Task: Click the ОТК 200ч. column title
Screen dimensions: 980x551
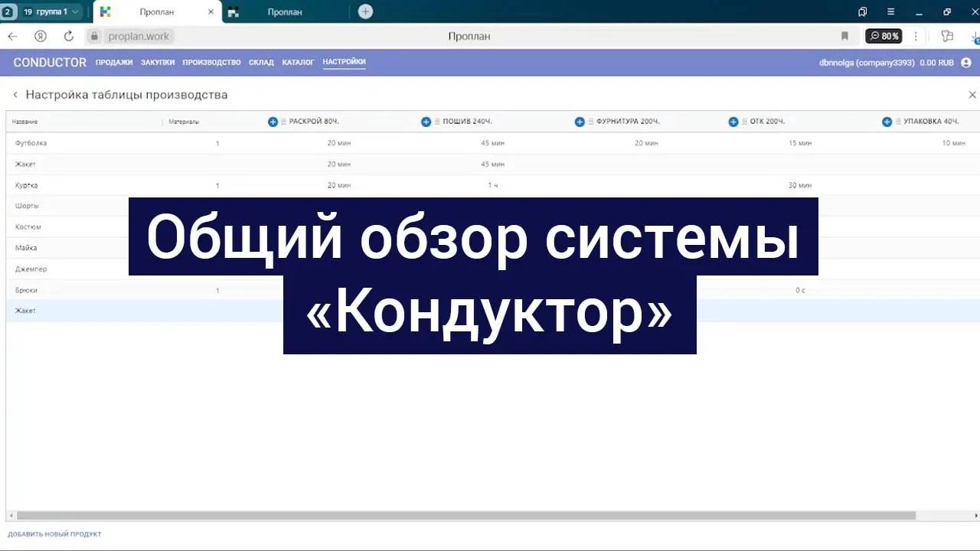Action: pos(767,122)
